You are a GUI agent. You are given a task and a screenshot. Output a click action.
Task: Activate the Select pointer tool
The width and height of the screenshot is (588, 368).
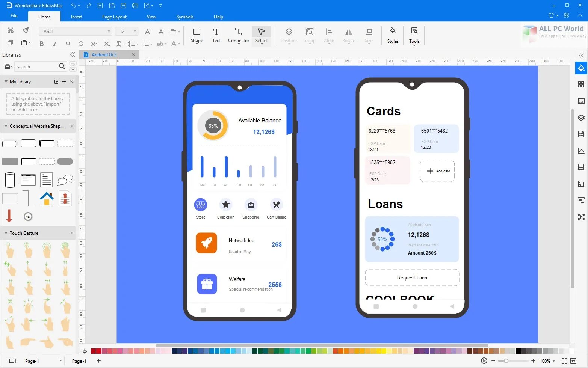(x=261, y=36)
